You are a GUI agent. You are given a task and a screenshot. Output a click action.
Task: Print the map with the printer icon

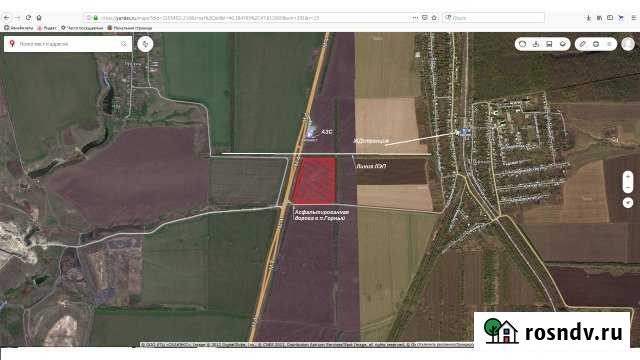pos(596,44)
